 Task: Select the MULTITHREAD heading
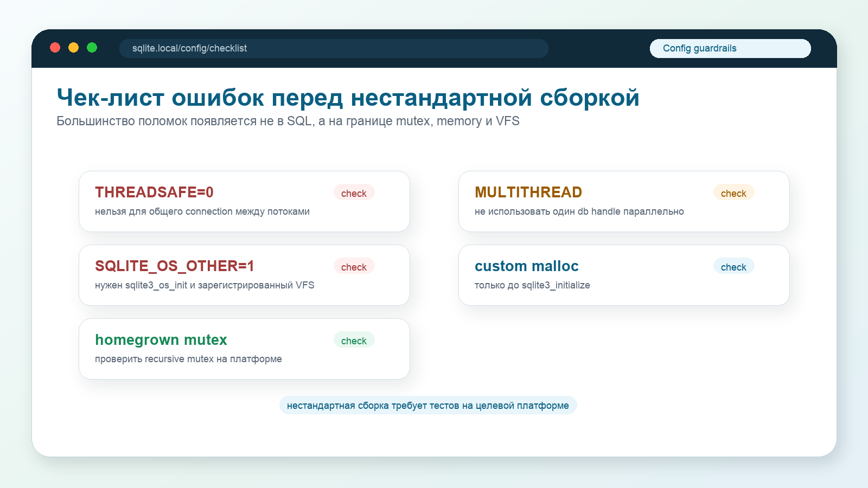pos(528,192)
